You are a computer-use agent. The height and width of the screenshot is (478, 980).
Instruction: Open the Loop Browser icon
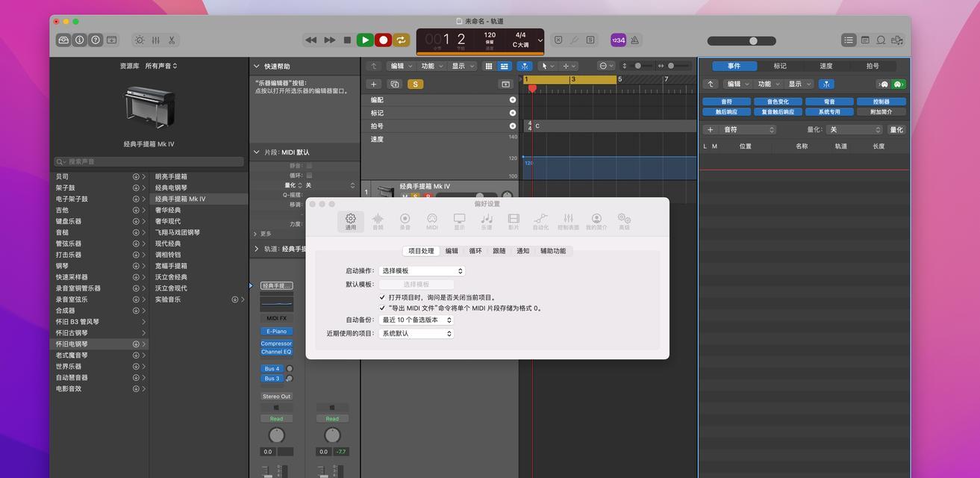point(881,40)
